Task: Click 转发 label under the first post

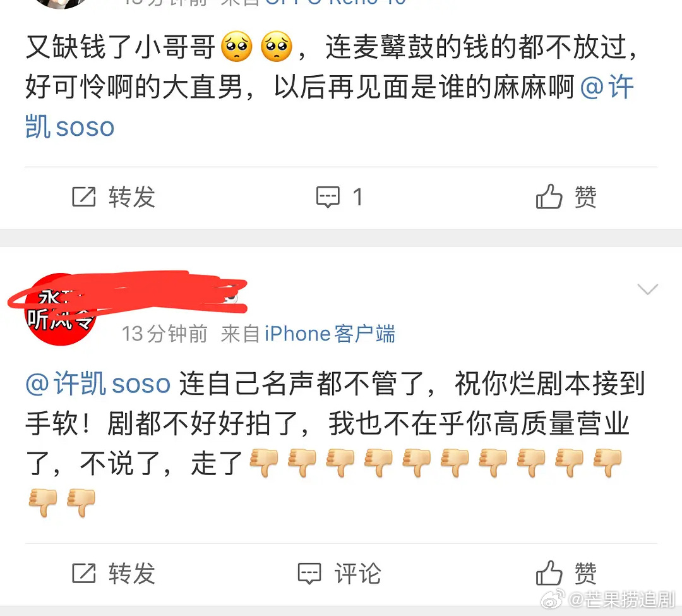Action: [132, 197]
